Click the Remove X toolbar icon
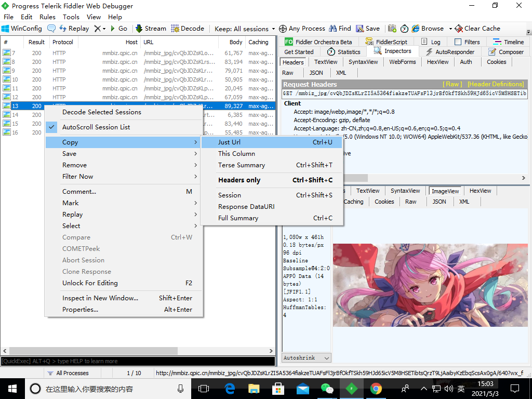This screenshot has height=399, width=532. tap(97, 29)
